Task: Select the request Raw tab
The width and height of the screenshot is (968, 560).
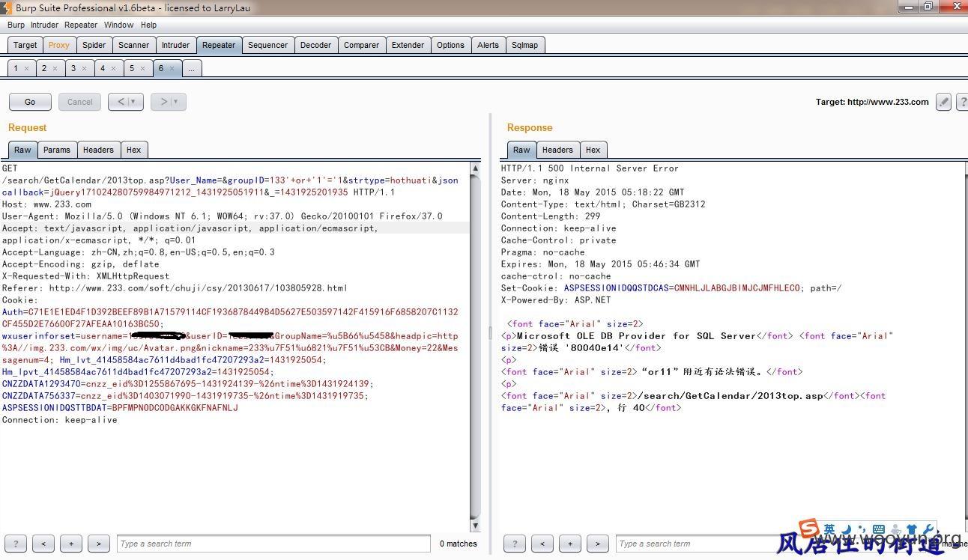Action: point(22,150)
